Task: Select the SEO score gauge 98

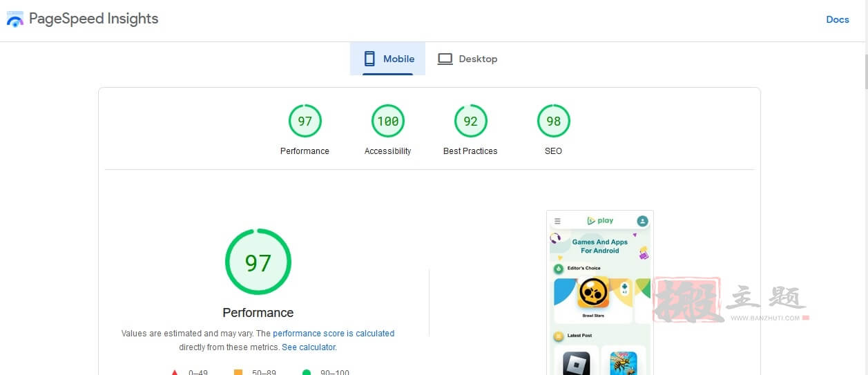Action: (x=553, y=121)
